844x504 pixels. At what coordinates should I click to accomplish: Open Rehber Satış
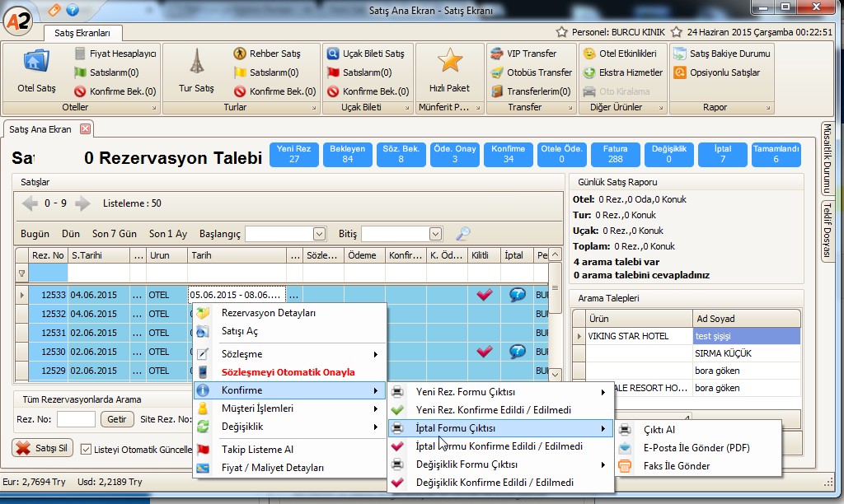[268, 54]
